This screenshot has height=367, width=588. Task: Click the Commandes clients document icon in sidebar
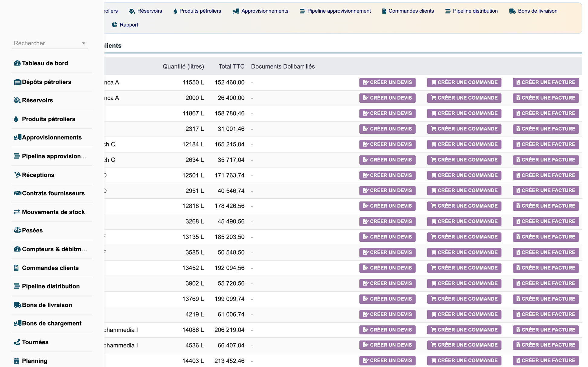(16, 268)
